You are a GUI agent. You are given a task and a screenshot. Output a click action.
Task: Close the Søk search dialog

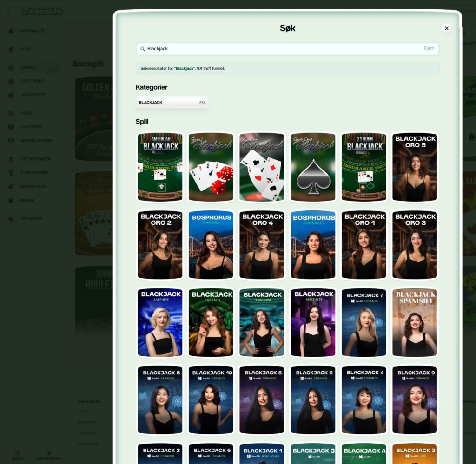pos(447,28)
